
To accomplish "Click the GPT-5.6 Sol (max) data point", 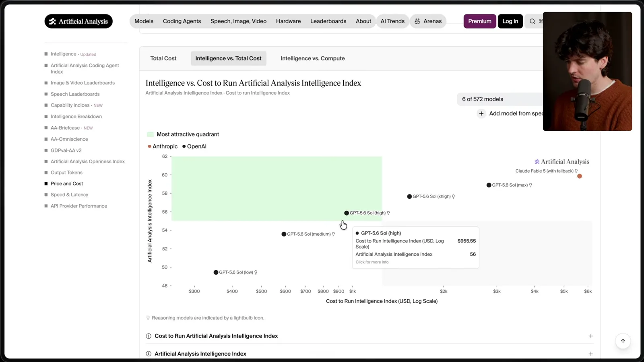I will [489, 185].
